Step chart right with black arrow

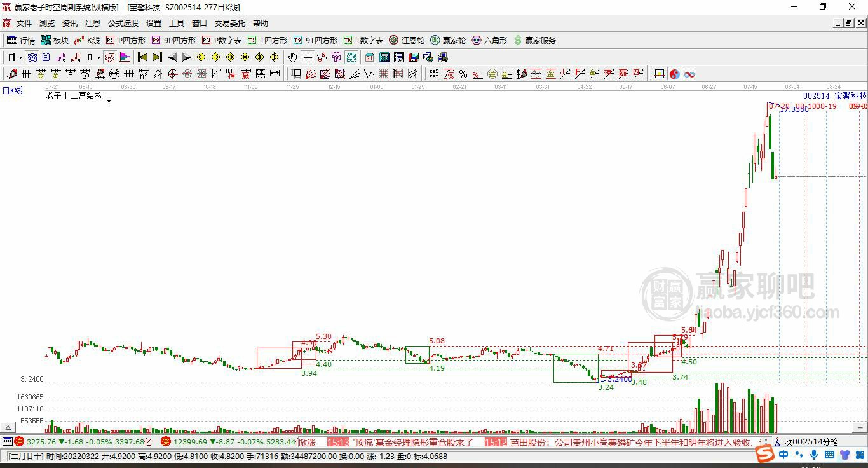(186, 57)
